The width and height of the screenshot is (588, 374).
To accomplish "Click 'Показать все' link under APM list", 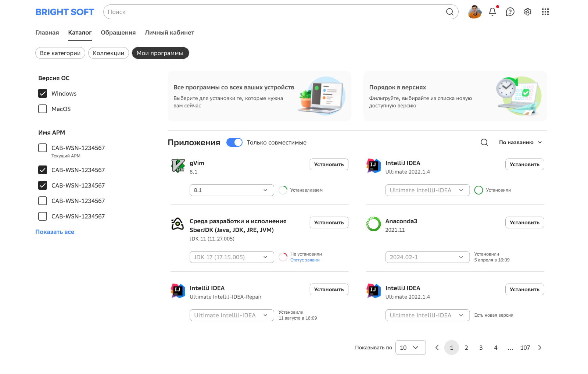I will click(55, 232).
